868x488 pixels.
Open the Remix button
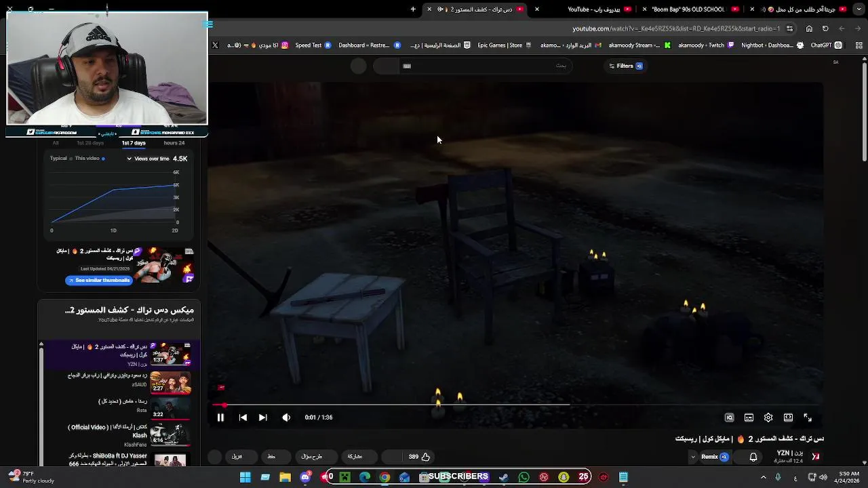715,457
